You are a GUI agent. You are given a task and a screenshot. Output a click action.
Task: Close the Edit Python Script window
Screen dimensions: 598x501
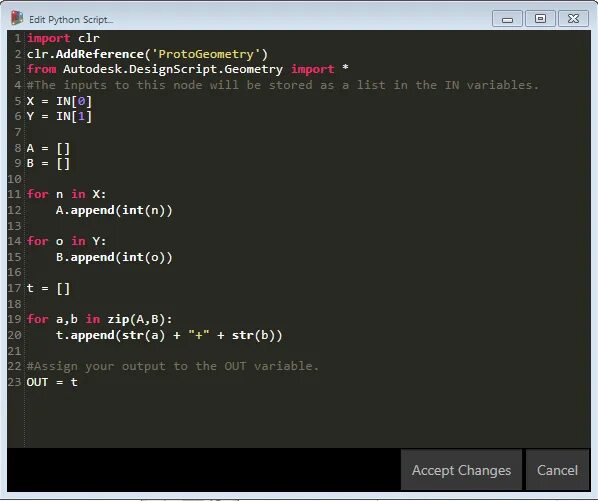pyautogui.click(x=573, y=19)
